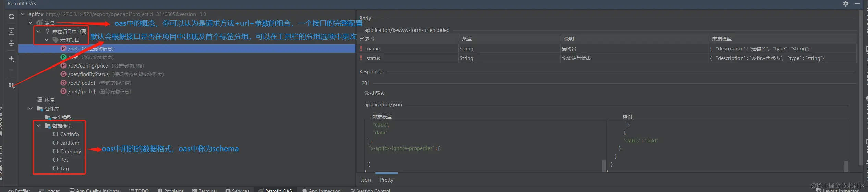Collapse the 示例项目 tag group
Screen dimensions: 868x192
[46, 40]
